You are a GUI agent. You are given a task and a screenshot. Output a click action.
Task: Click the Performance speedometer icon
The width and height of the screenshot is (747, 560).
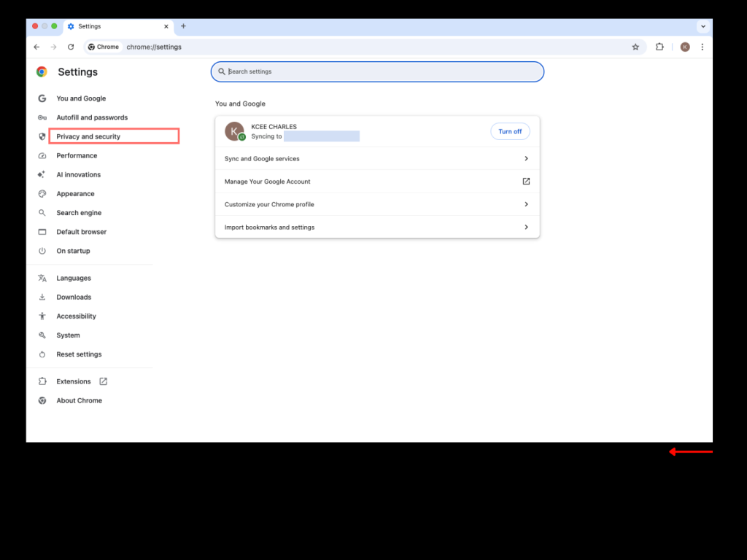coord(42,155)
